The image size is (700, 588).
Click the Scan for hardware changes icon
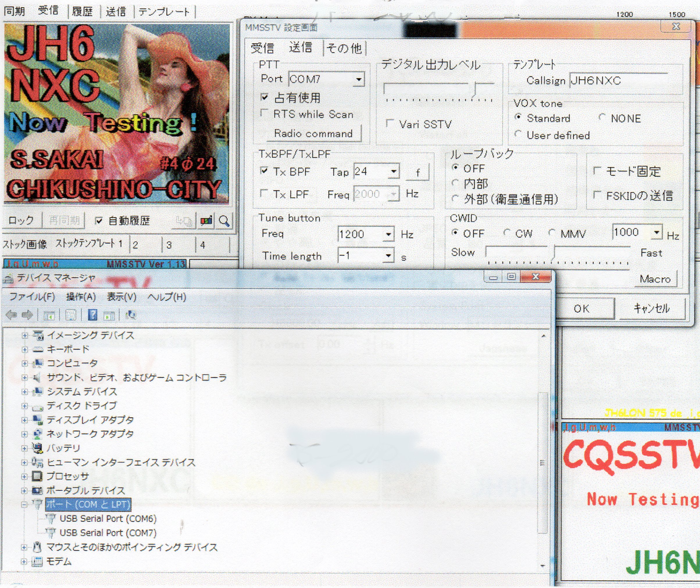pyautogui.click(x=131, y=315)
